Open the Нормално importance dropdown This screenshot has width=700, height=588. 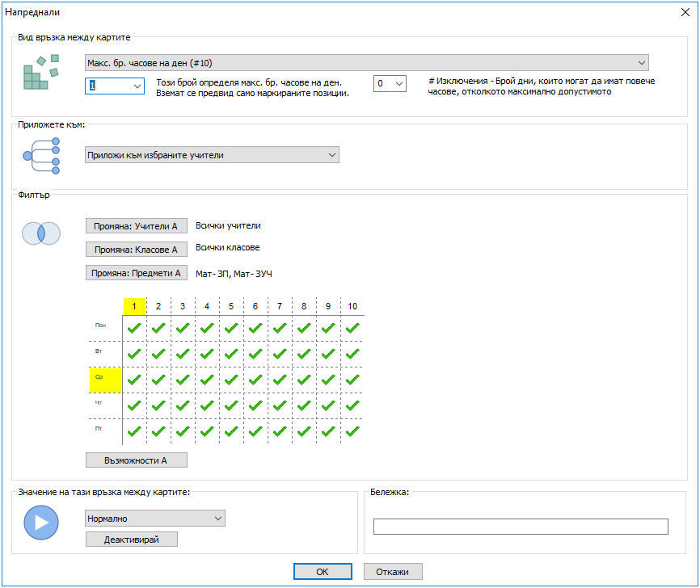click(154, 519)
